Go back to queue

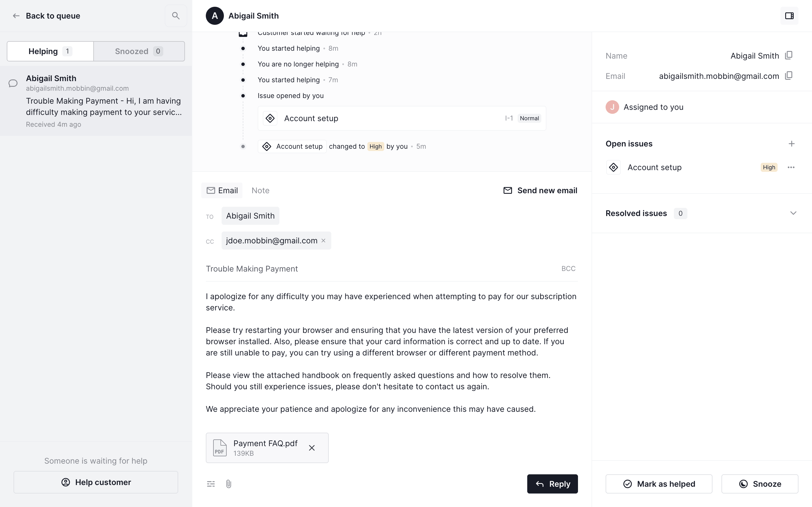[47, 16]
